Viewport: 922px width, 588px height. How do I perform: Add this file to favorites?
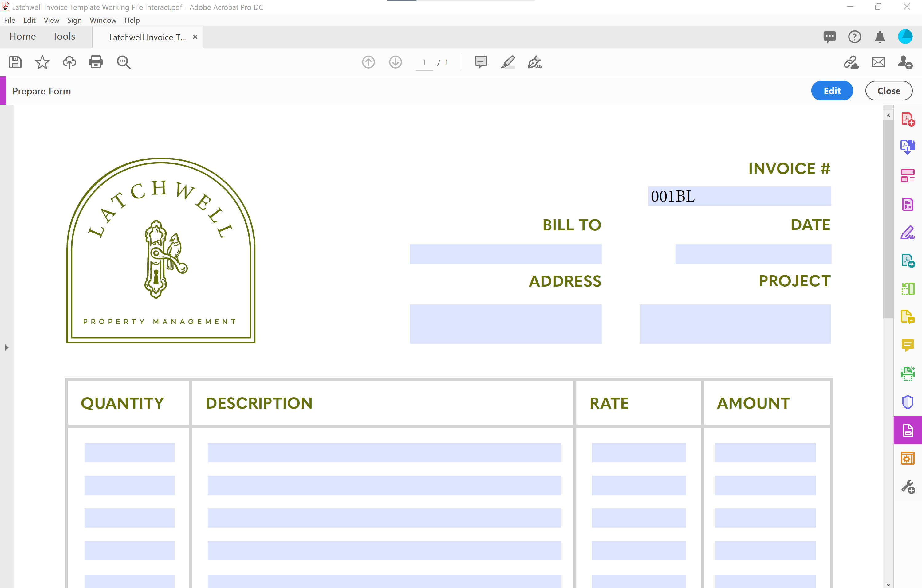(x=42, y=62)
